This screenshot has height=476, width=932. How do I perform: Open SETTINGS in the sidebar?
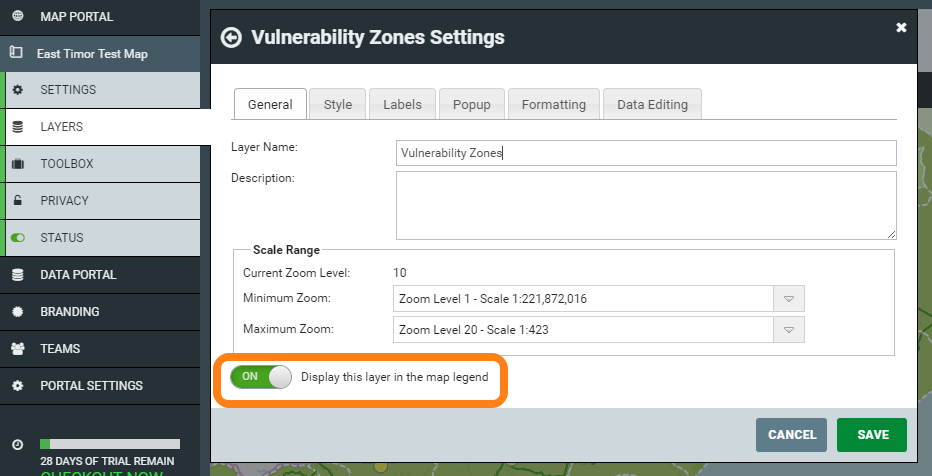(102, 90)
